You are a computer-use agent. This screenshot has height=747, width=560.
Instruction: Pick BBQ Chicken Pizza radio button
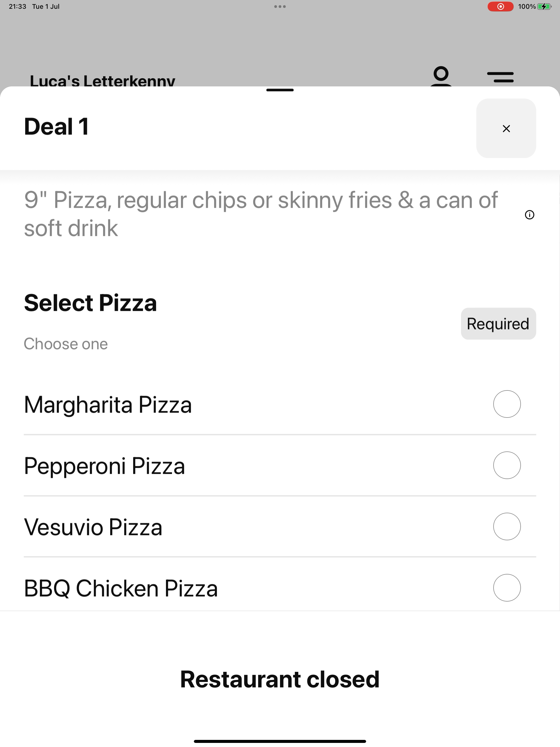tap(507, 588)
